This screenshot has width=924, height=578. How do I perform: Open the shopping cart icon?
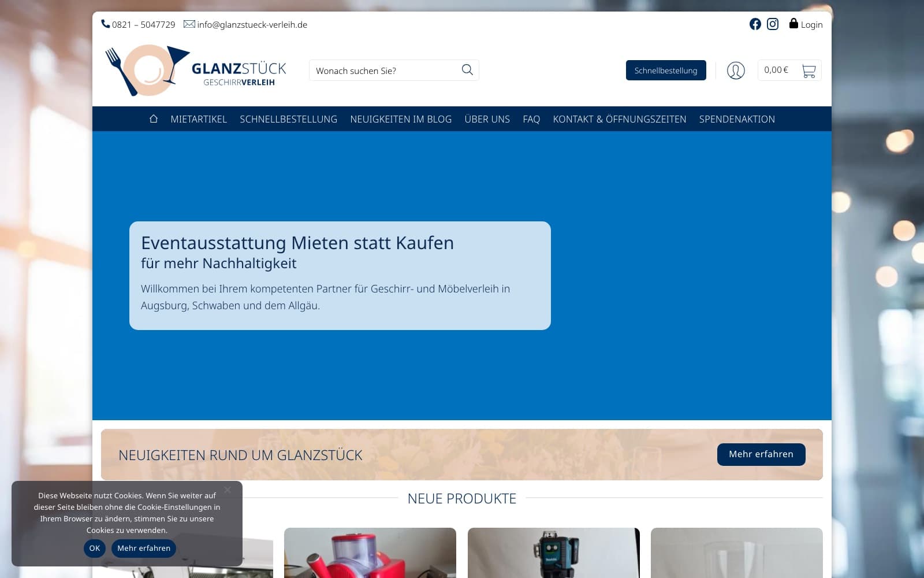(808, 71)
